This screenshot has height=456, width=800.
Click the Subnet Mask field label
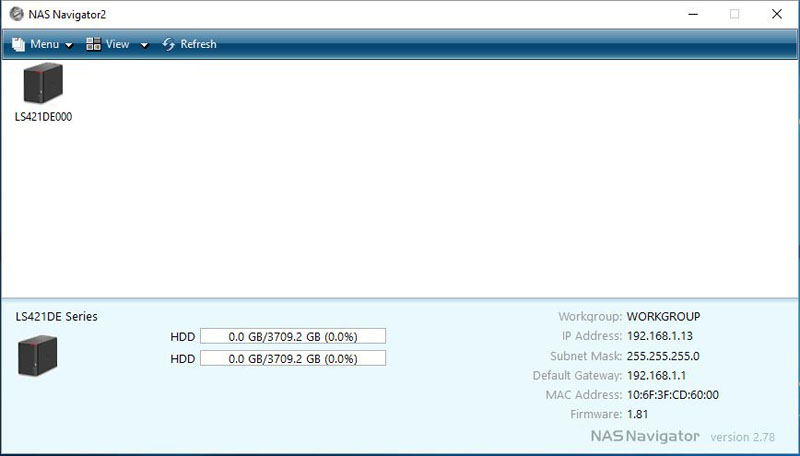pyautogui.click(x=586, y=356)
